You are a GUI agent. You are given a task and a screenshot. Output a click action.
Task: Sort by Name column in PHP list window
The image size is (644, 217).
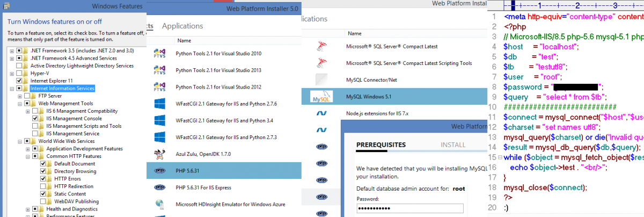184,40
